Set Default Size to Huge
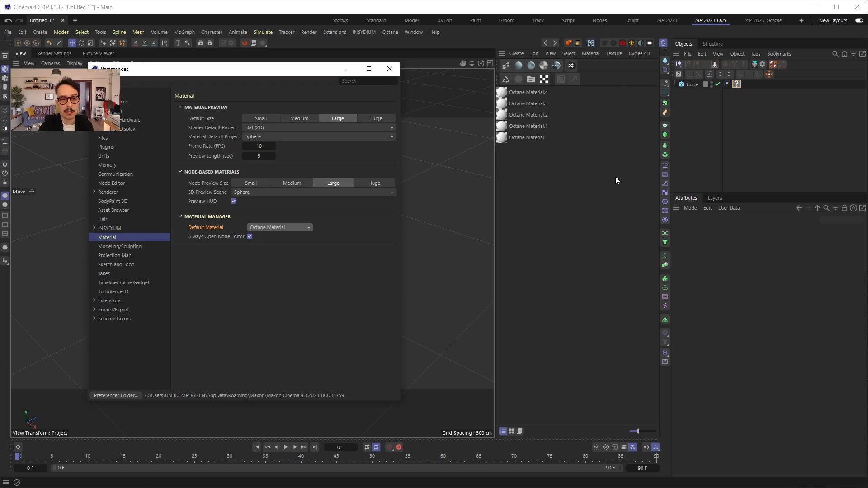The height and width of the screenshot is (488, 868). pos(376,118)
